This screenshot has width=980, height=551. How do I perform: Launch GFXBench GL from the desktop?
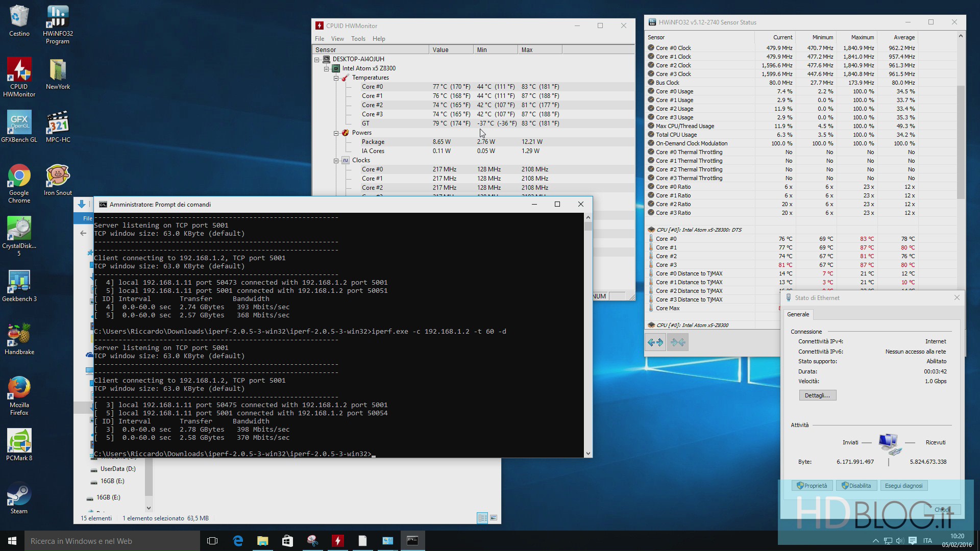point(19,126)
